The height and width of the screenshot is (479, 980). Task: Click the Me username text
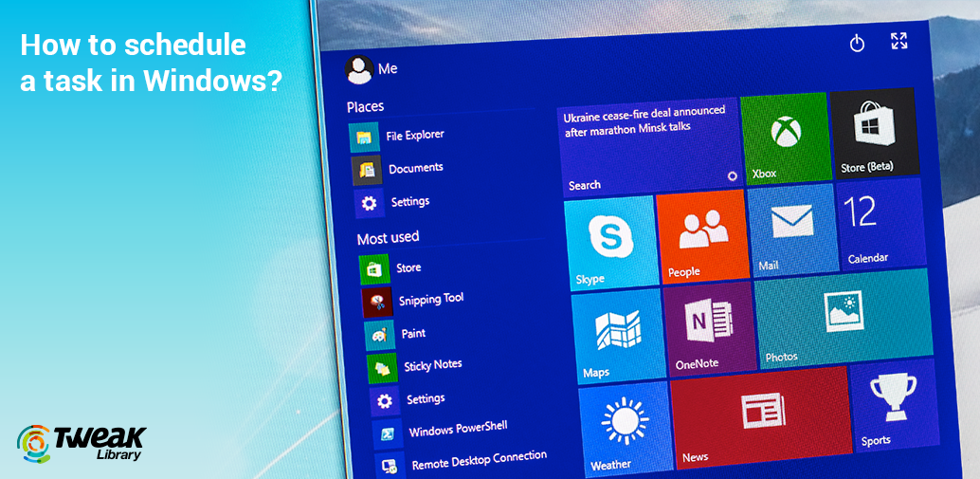point(388,69)
